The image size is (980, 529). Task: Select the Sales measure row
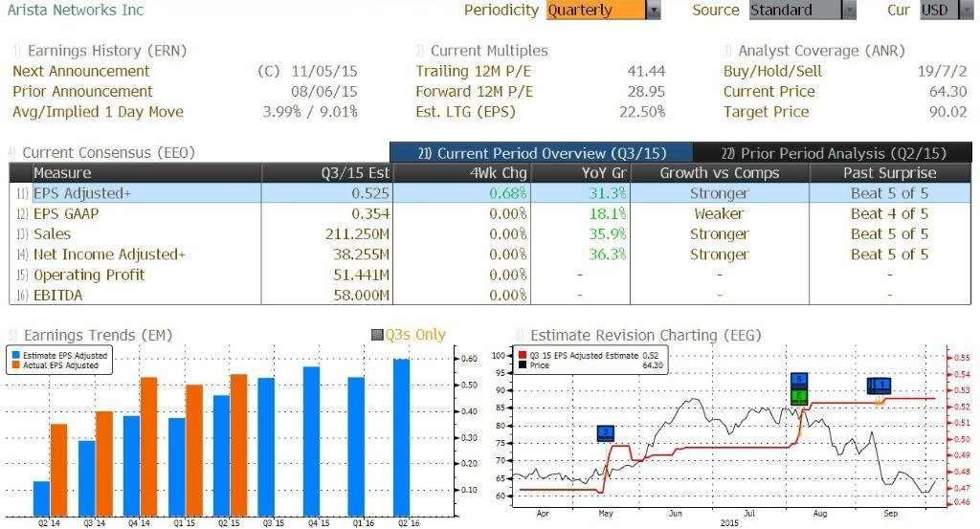pyautogui.click(x=490, y=234)
